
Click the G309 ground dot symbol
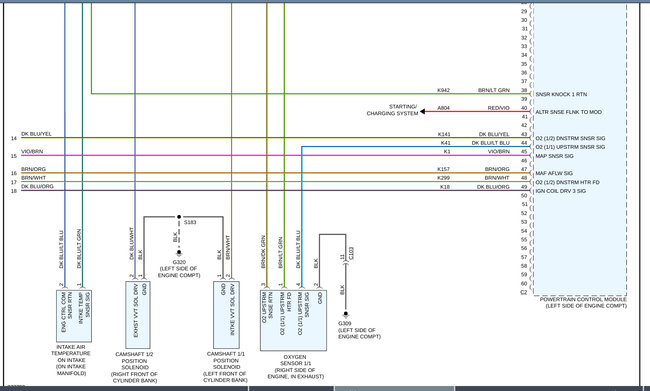[x=346, y=314]
